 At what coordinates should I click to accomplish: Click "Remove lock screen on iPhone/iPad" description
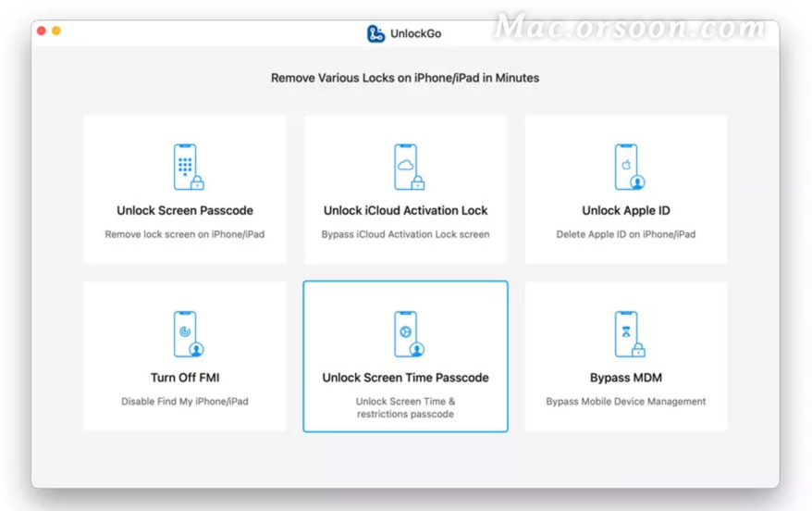click(185, 234)
